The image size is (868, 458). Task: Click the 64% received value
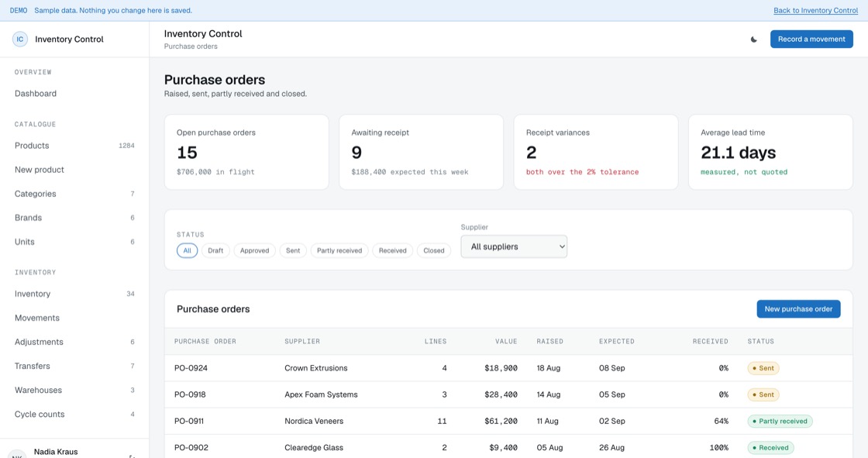tap(722, 421)
